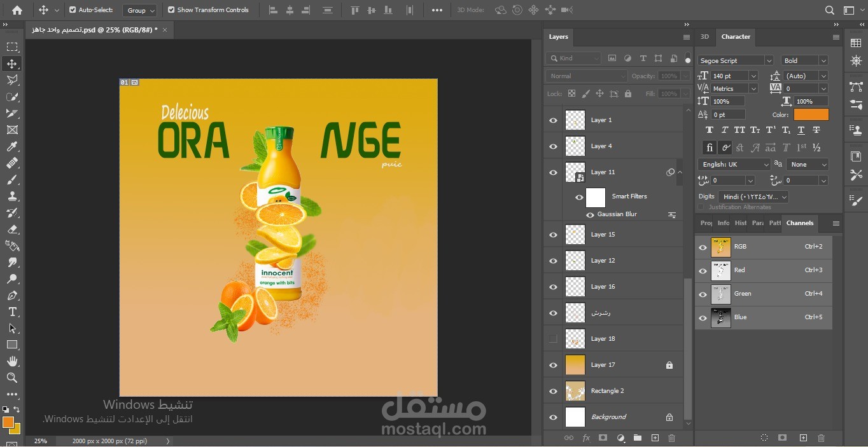Screen dimensions: 868x447
Task: Toggle the Show Transform Controls checkbox
Action: pyautogui.click(x=171, y=10)
